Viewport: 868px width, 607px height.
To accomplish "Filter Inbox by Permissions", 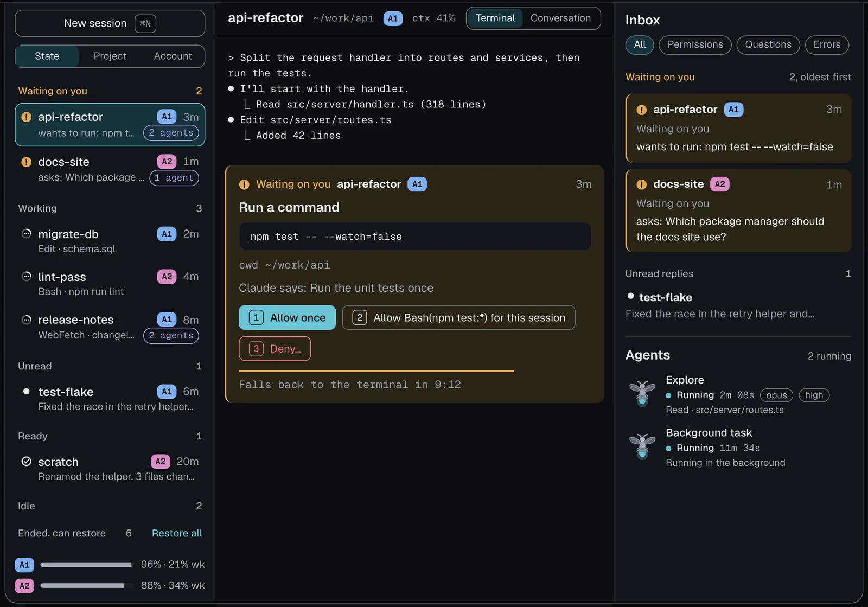I will click(x=695, y=44).
